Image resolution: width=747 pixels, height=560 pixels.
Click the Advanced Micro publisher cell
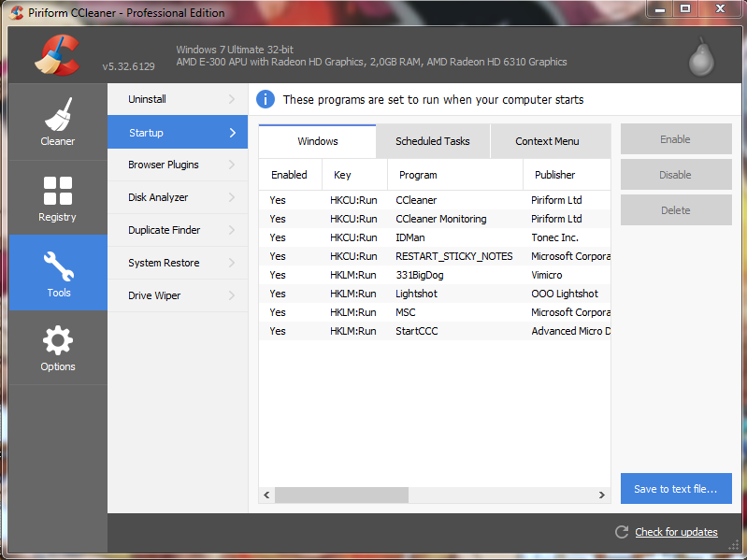[x=571, y=331]
